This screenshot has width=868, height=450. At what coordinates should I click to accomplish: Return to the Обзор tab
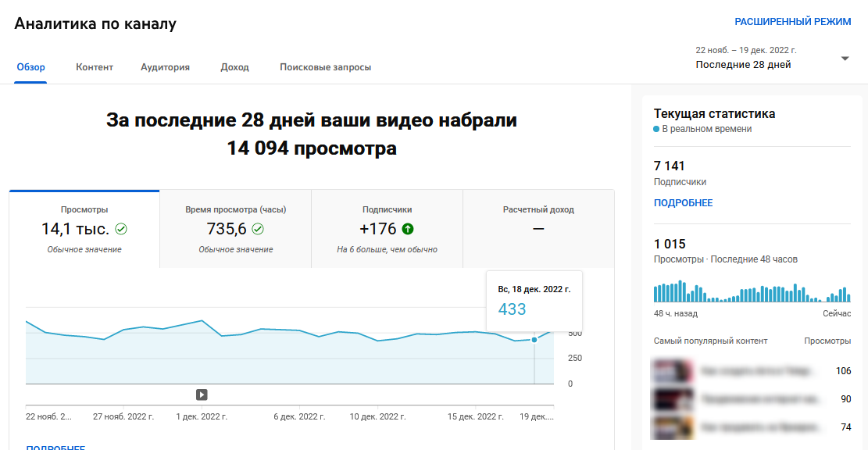(x=30, y=67)
